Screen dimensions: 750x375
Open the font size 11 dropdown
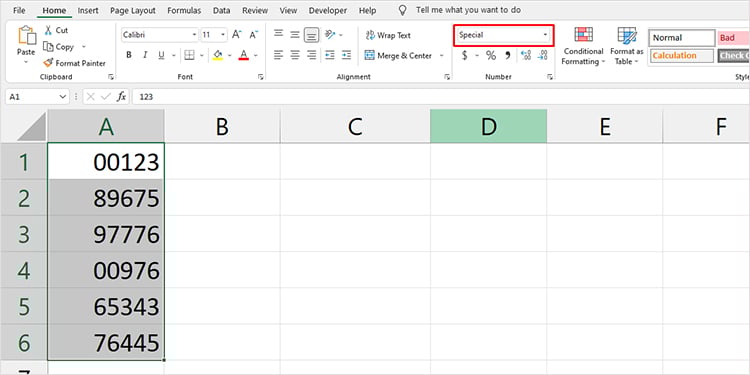[x=223, y=35]
